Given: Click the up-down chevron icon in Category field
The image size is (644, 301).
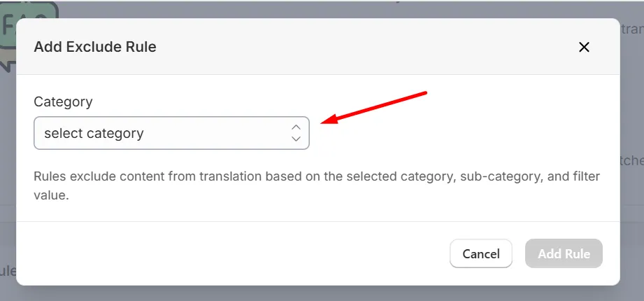Looking at the screenshot, I should (x=296, y=133).
